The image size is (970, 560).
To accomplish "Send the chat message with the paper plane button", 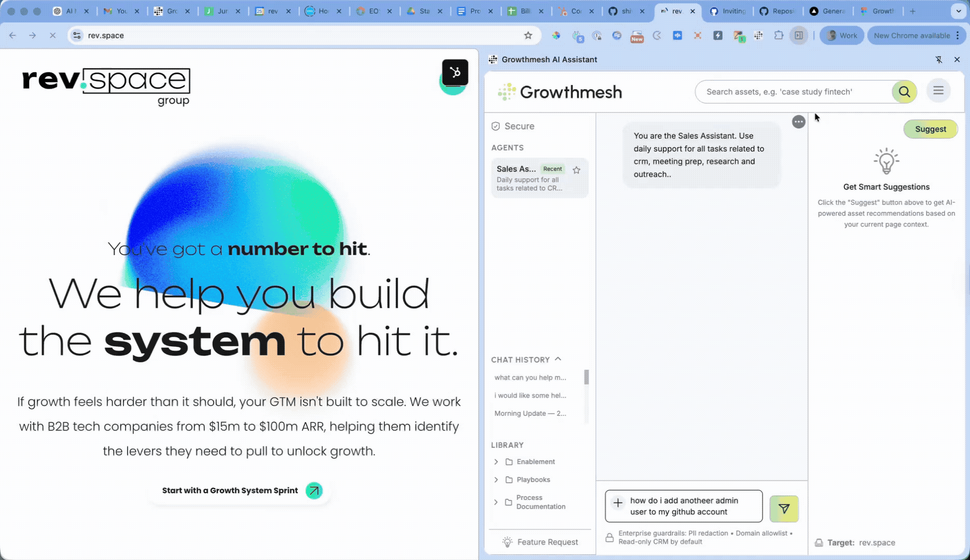I will [784, 509].
